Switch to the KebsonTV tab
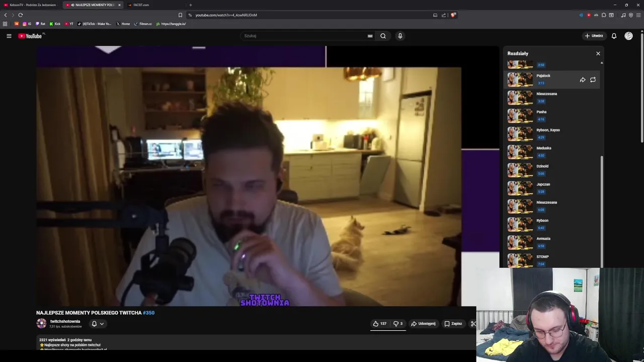 [31, 5]
